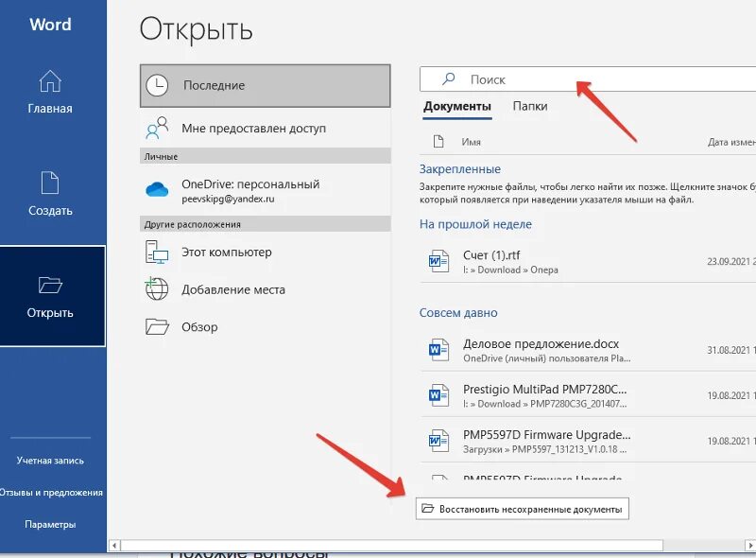The height and width of the screenshot is (558, 756).
Task: Click the Word icon for PMP5597D Firmware Upgrade
Action: click(x=438, y=441)
